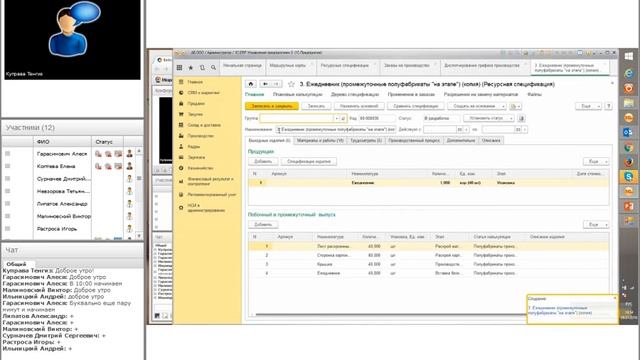Click the search magnifier in top toolbar
The image size is (640, 360).
pos(213,67)
